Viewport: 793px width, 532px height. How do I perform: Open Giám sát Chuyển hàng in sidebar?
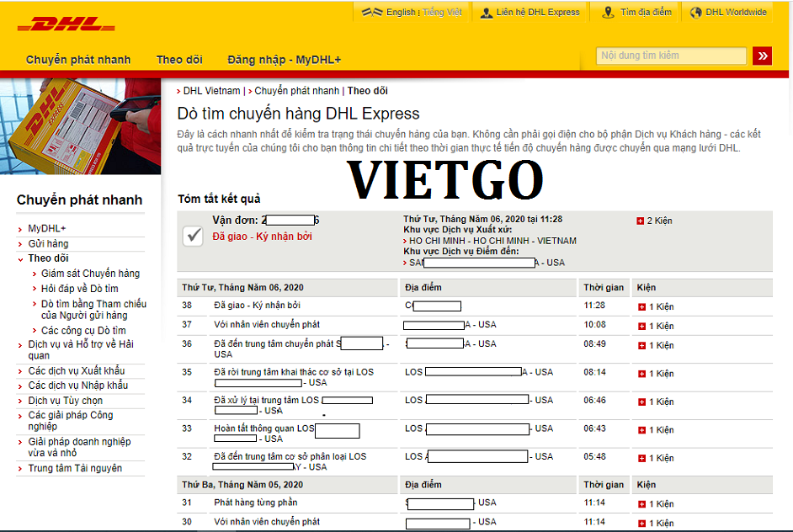point(90,274)
